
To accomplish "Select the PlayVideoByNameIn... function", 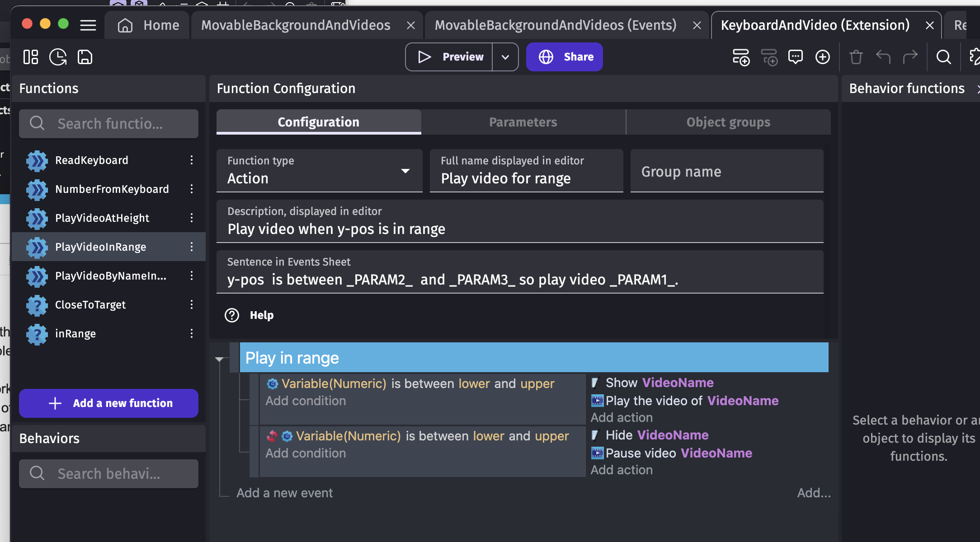I will point(108,276).
